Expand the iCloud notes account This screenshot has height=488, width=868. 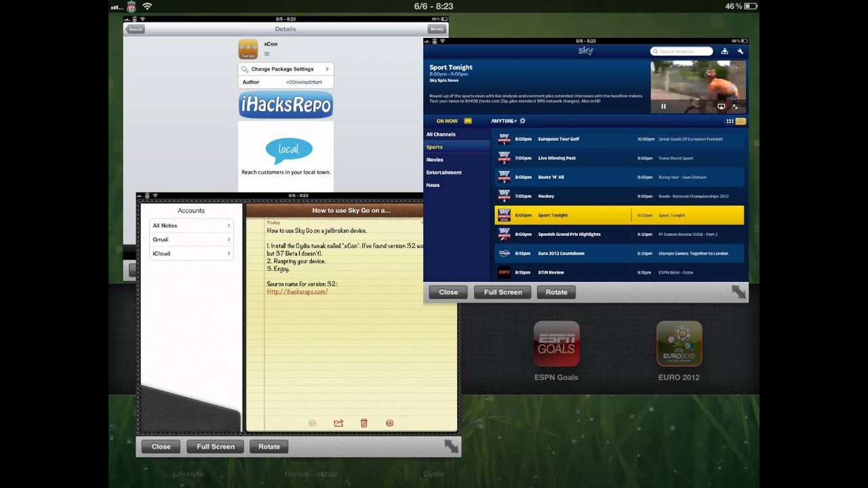tap(191, 253)
